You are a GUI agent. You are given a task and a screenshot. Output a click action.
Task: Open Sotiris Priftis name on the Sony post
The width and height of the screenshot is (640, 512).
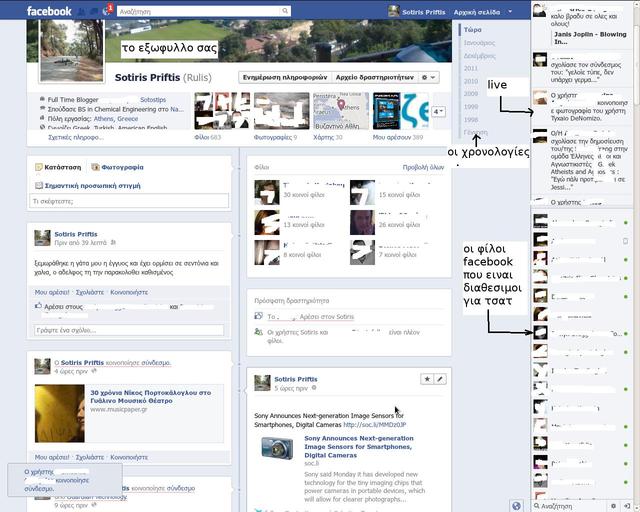coord(296,379)
